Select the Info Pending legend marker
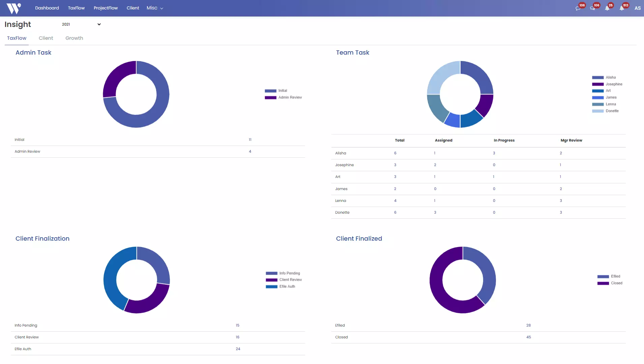644x364 pixels. tap(271, 273)
